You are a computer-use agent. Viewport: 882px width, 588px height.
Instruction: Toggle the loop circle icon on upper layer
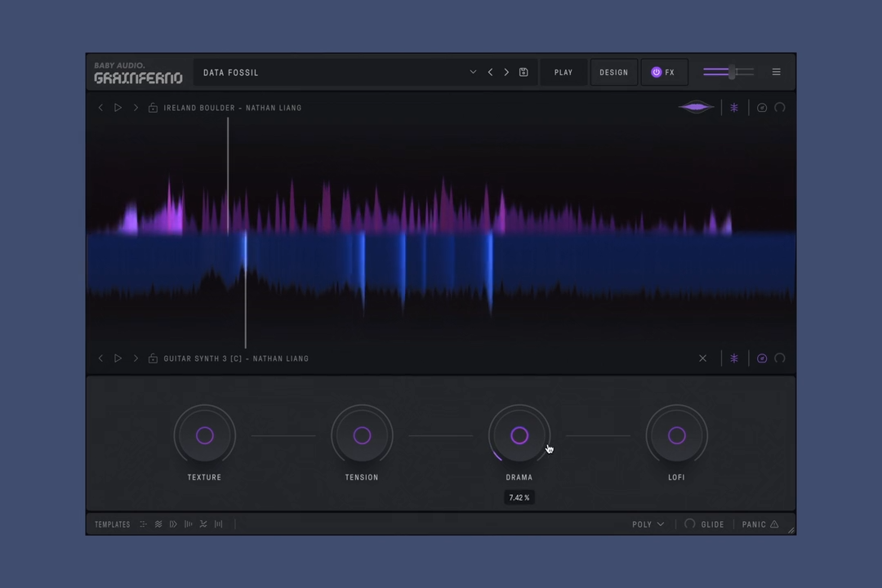(x=780, y=108)
